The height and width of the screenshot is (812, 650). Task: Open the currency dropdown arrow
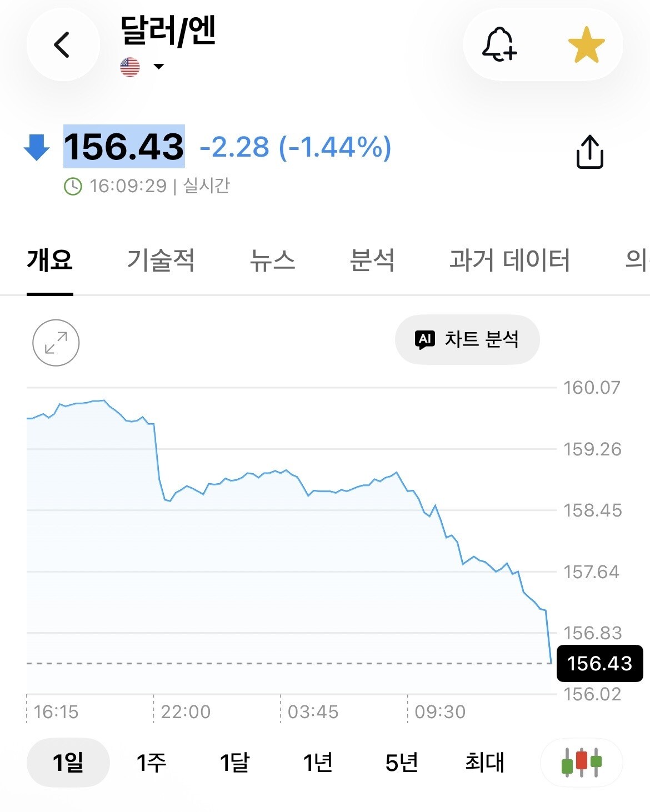[159, 67]
